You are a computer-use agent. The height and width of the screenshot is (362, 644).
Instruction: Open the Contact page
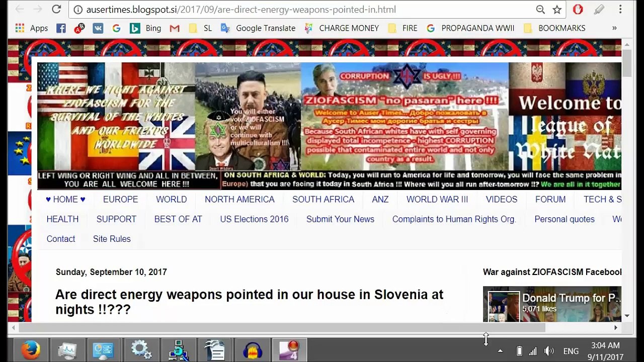[61, 239]
